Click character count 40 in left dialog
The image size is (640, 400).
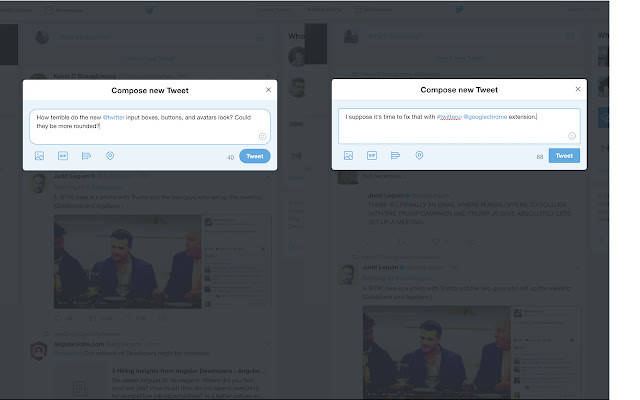coord(231,157)
